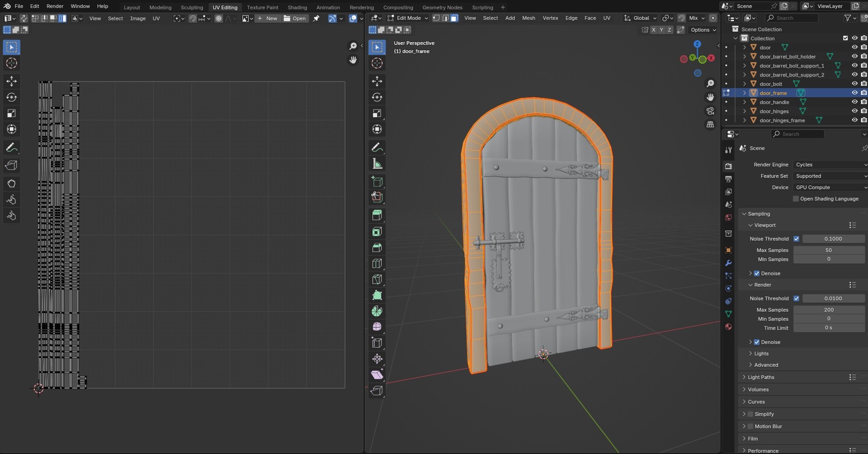This screenshot has height=454, width=868.
Task: Hide door_handle in viewport via eye icon
Action: 854,102
